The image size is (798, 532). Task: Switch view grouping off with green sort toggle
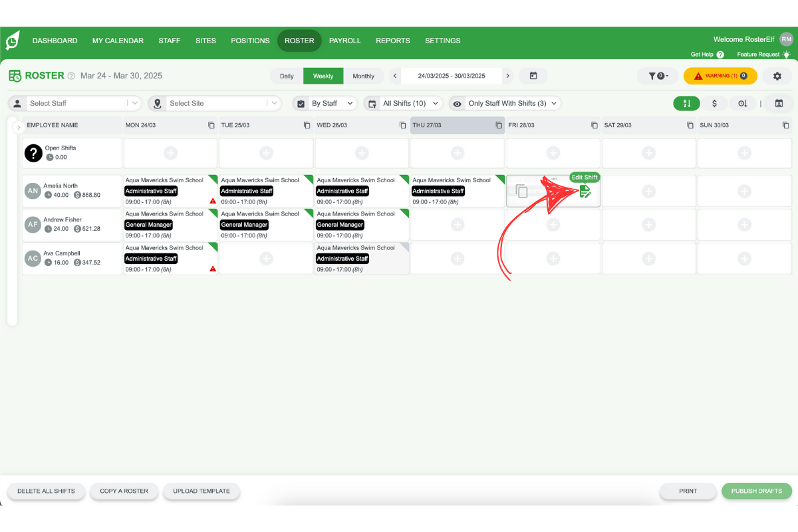(x=686, y=104)
